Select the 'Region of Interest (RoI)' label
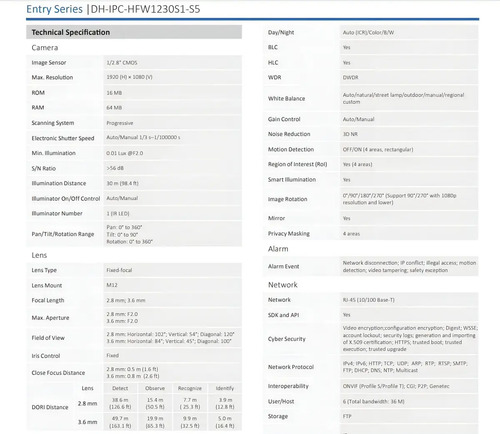 coord(298,164)
